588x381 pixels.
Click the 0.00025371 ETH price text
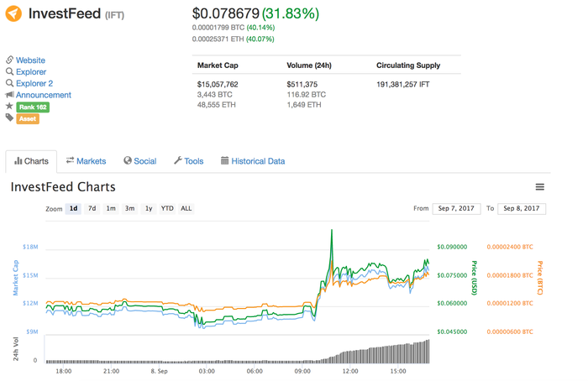pos(218,39)
